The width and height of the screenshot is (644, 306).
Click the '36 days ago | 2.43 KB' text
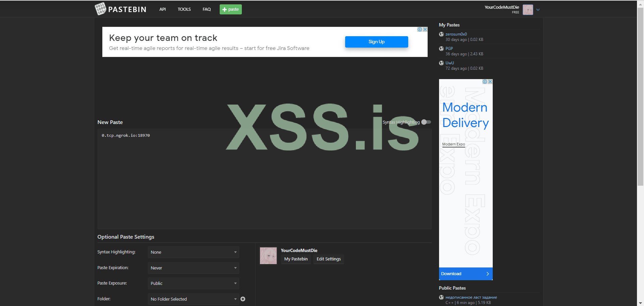(x=464, y=54)
